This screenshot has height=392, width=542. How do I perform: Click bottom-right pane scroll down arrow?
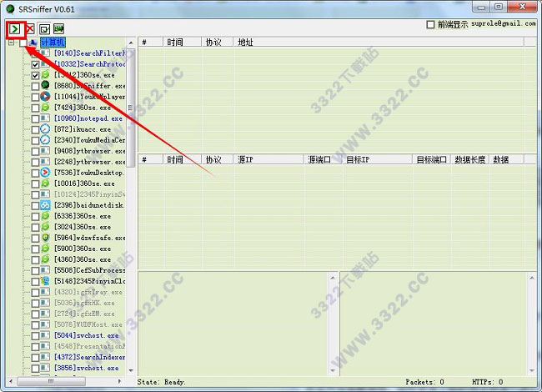tap(532, 370)
